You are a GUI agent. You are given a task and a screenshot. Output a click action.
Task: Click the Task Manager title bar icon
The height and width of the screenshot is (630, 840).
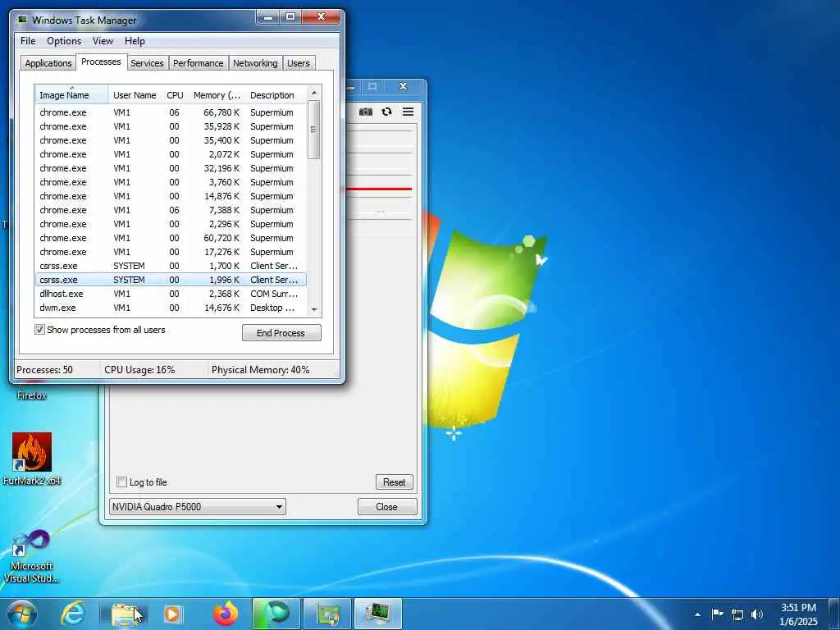[22, 20]
